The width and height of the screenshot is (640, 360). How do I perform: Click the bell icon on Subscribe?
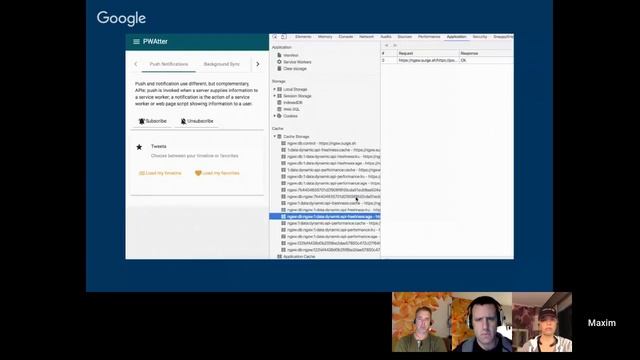(x=142, y=121)
